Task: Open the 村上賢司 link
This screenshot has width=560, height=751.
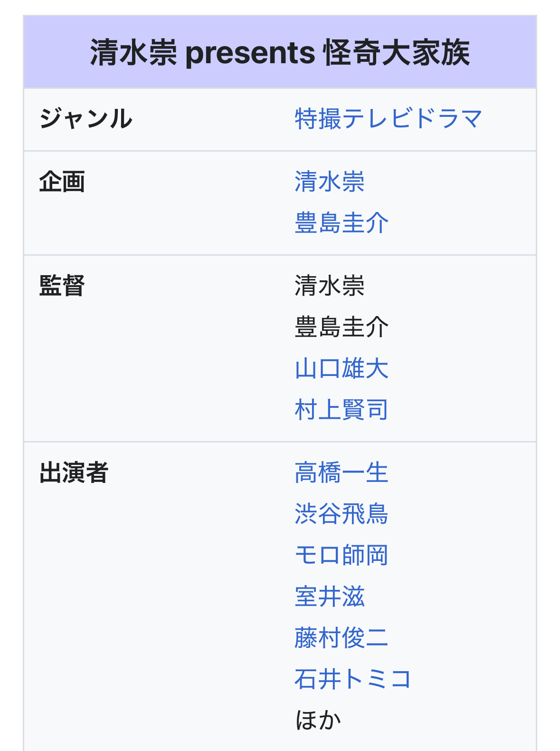Action: pyautogui.click(x=341, y=410)
